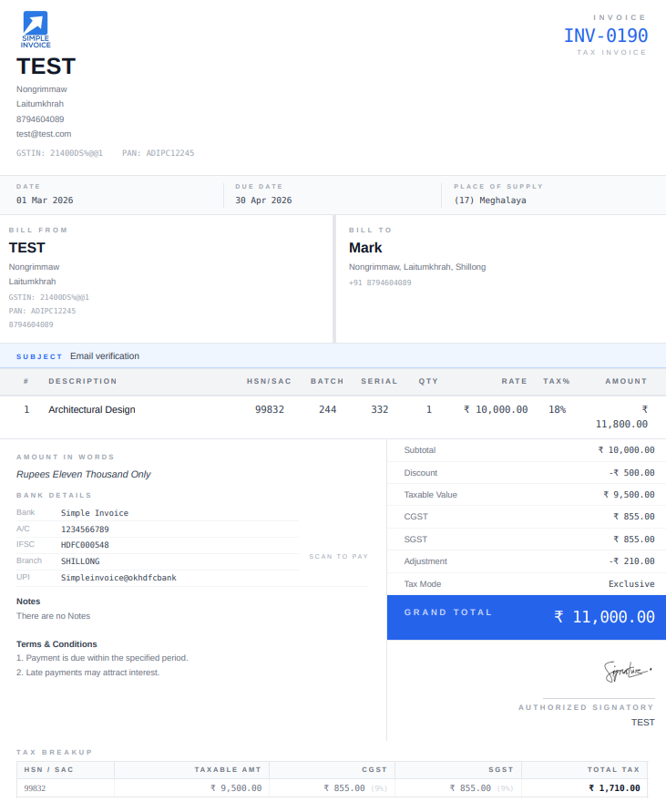
Task: Click the Grand Total amount ₹ 11,000.00
Action: coord(604,617)
